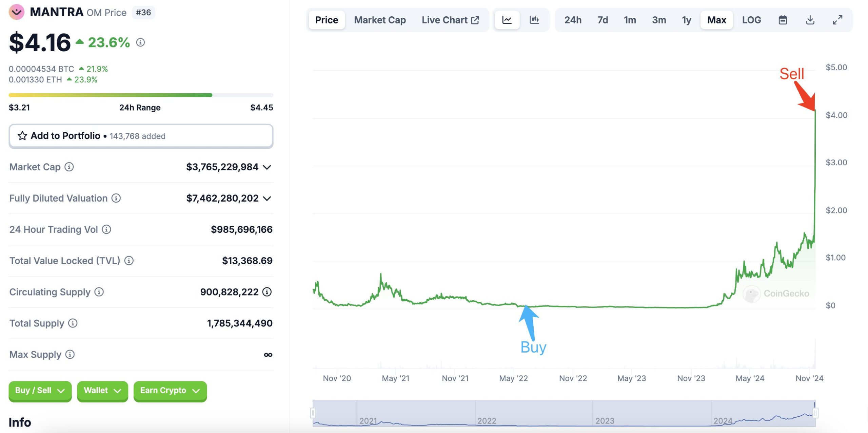Image resolution: width=868 pixels, height=433 pixels.
Task: Select the Price tab
Action: pos(327,20)
